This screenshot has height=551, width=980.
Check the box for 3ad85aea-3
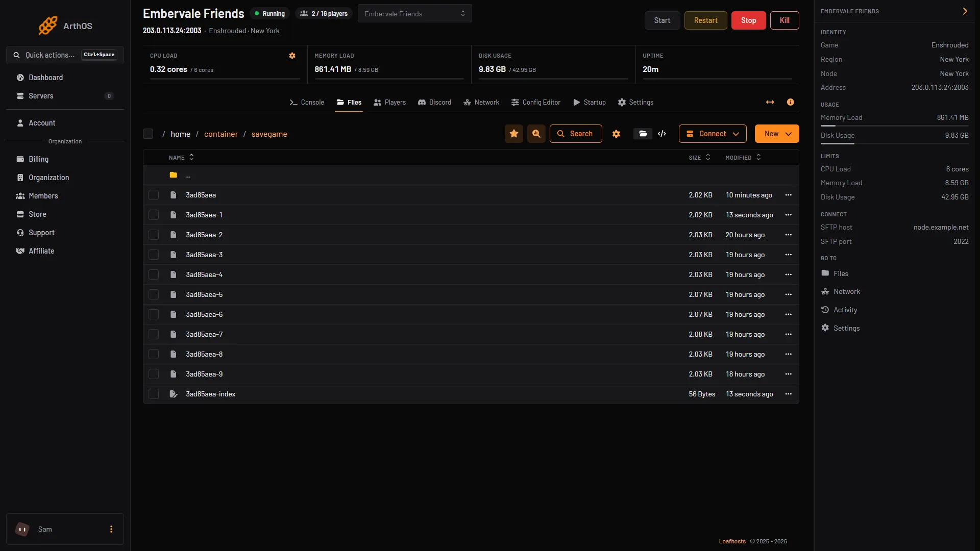pyautogui.click(x=154, y=255)
